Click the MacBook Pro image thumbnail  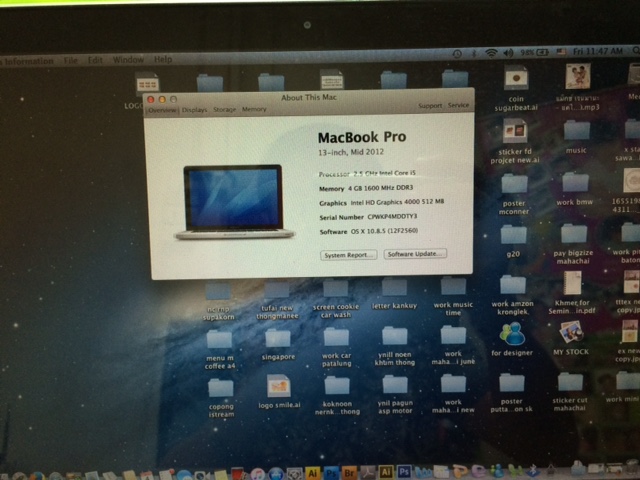tap(232, 202)
